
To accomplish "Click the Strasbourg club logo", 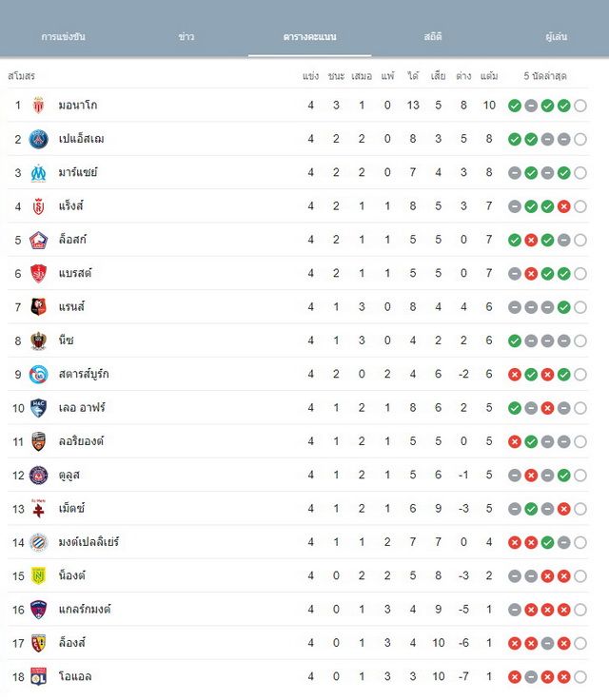I will pyautogui.click(x=38, y=375).
